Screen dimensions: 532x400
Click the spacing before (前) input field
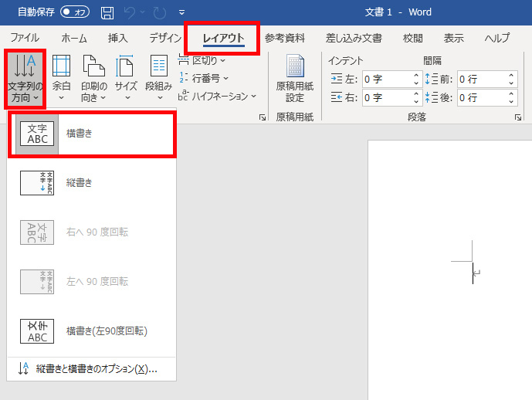tap(482, 79)
